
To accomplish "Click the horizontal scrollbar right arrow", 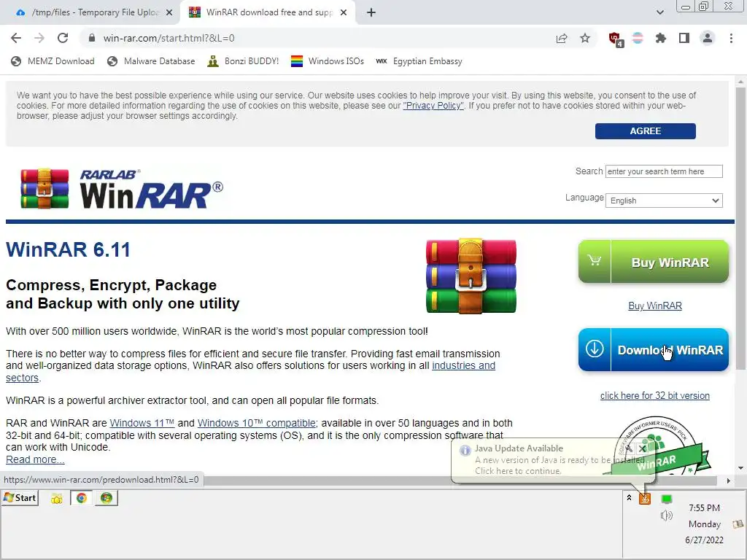I will (728, 481).
